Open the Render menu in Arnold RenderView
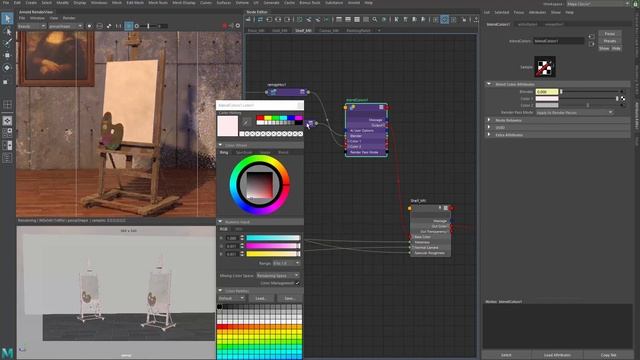Screen dimensions: 640x360 point(69,18)
